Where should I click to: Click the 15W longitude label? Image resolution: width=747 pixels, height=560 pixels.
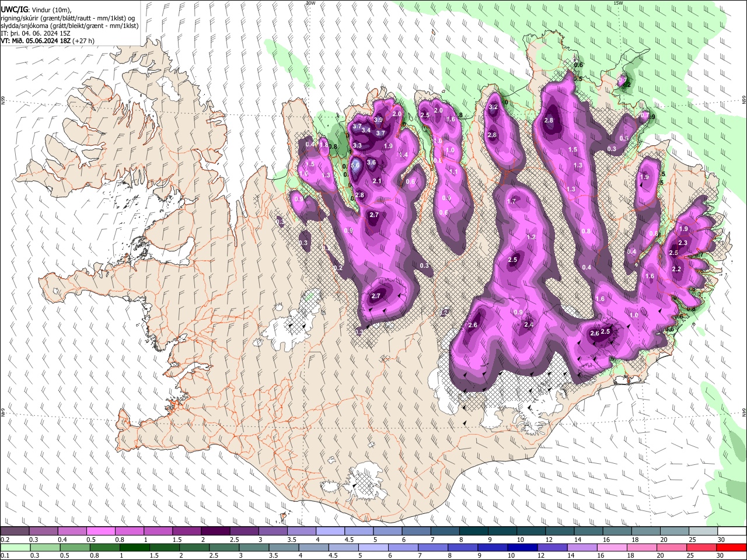pos(618,3)
